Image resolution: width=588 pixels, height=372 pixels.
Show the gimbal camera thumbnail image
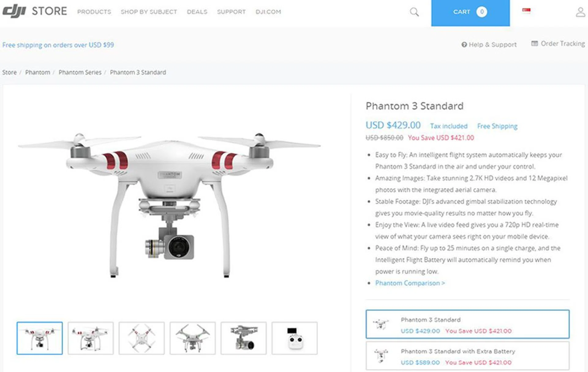pyautogui.click(x=243, y=338)
